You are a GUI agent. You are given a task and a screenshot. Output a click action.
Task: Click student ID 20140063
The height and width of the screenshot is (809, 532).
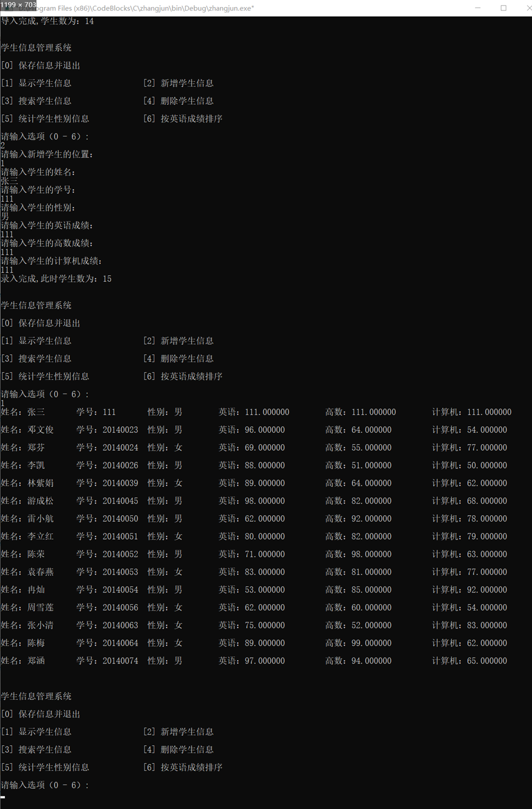tap(120, 625)
